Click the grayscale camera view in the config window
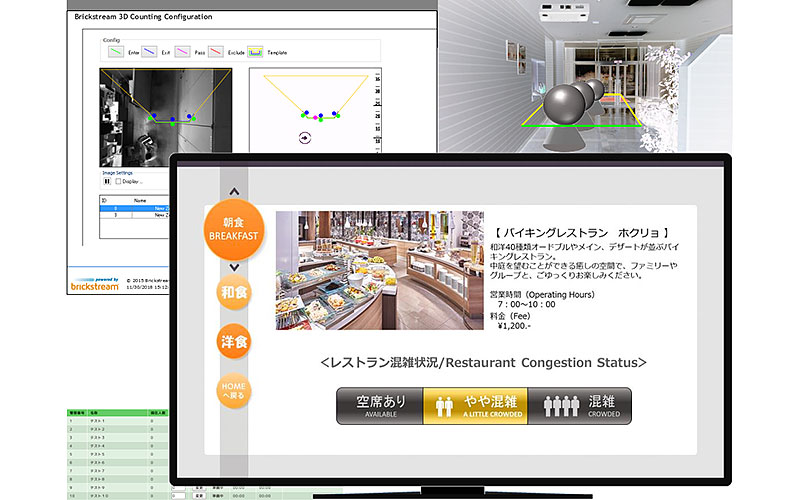Viewport: 800px width, 500px height. point(165,117)
